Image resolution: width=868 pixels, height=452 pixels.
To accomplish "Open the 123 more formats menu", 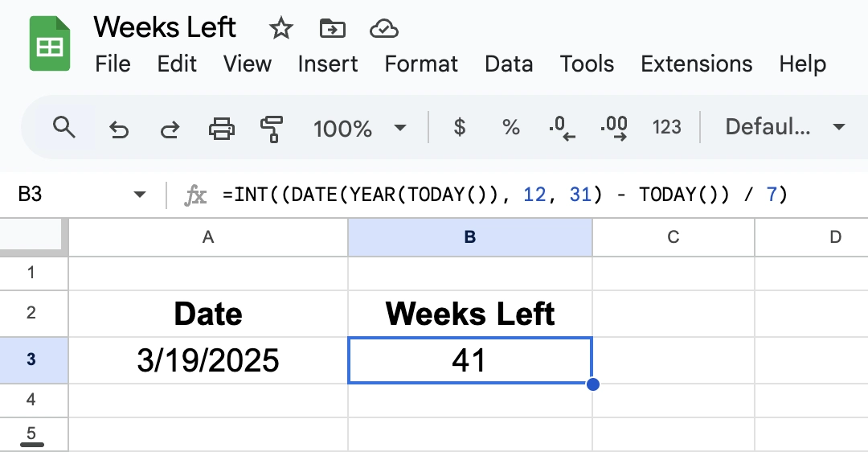I will (x=666, y=127).
